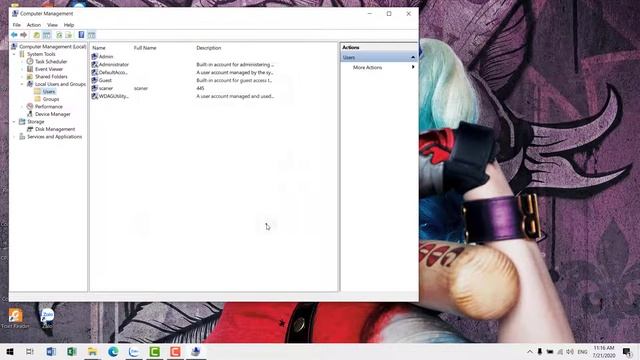Show hidden system tray icons
This screenshot has width=640, height=360.
coord(529,351)
